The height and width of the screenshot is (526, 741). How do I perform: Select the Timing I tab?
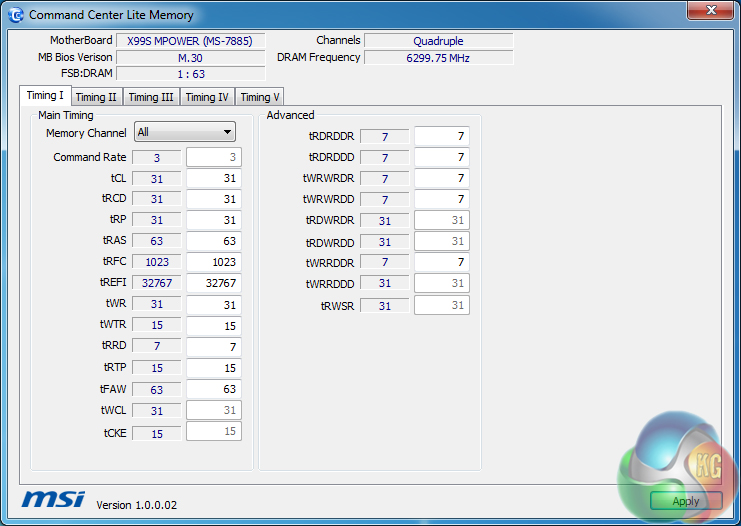tap(44, 96)
